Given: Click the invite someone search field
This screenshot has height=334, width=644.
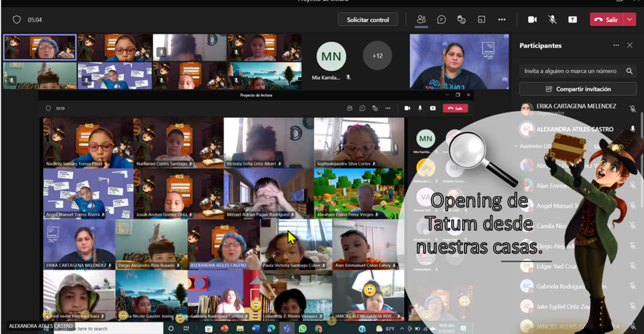Looking at the screenshot, I should point(578,71).
